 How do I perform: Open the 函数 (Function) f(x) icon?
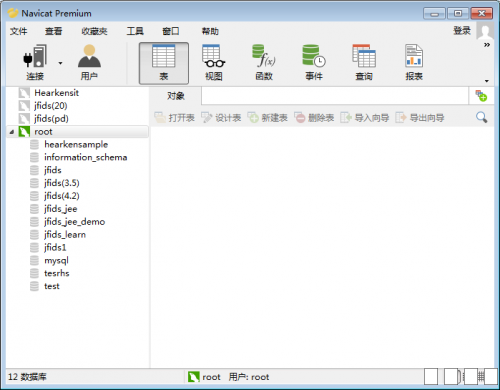[x=264, y=63]
